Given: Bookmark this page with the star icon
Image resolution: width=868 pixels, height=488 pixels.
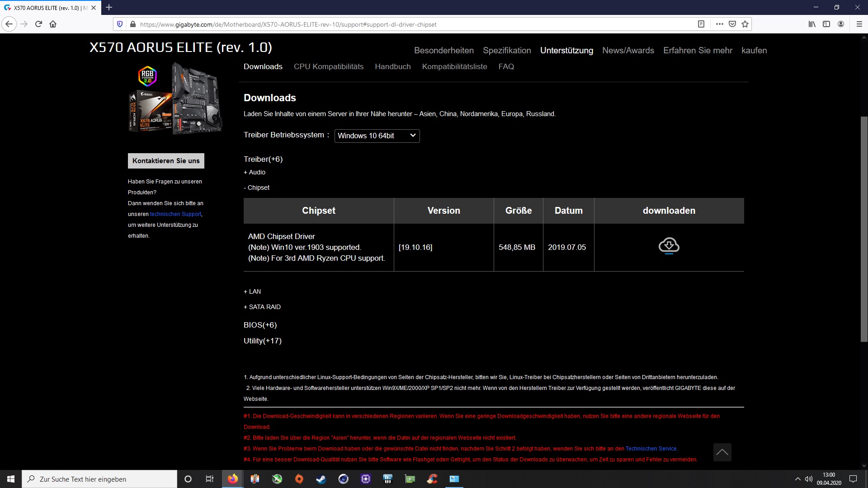Looking at the screenshot, I should click(745, 24).
